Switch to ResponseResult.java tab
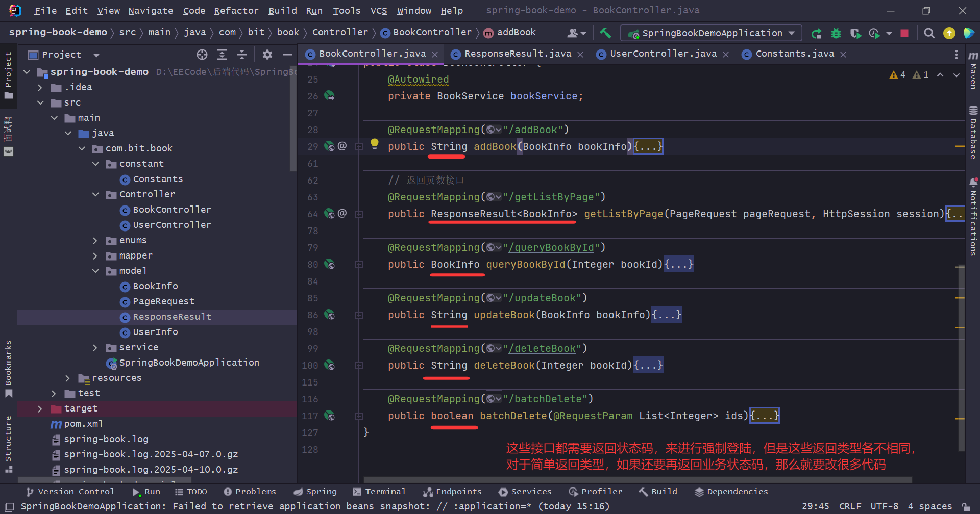Screen dimensions: 980x514 pos(518,54)
